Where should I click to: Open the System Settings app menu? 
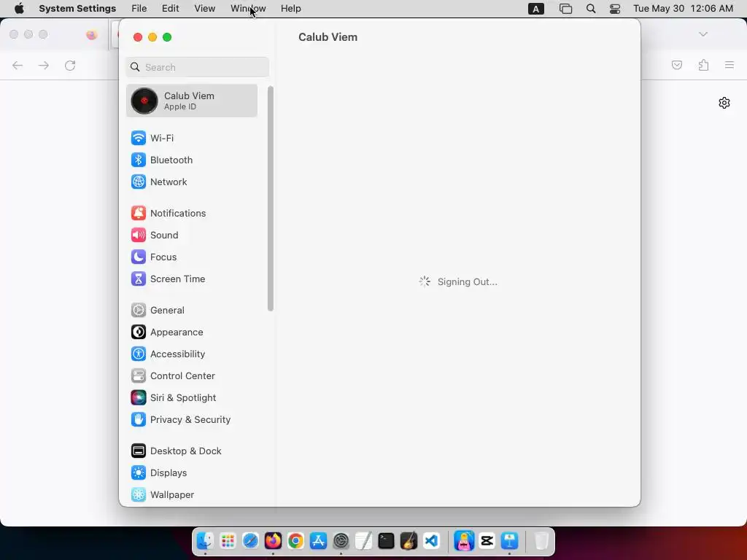[x=77, y=9]
